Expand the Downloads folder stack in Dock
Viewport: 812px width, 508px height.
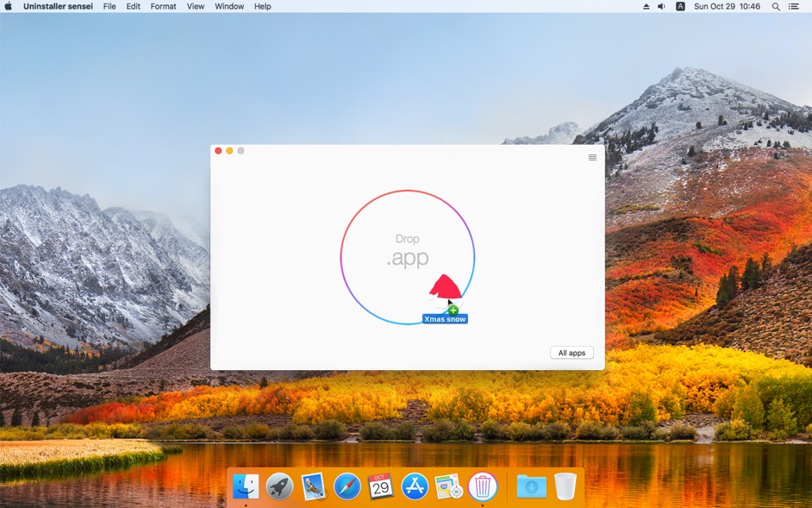click(531, 486)
